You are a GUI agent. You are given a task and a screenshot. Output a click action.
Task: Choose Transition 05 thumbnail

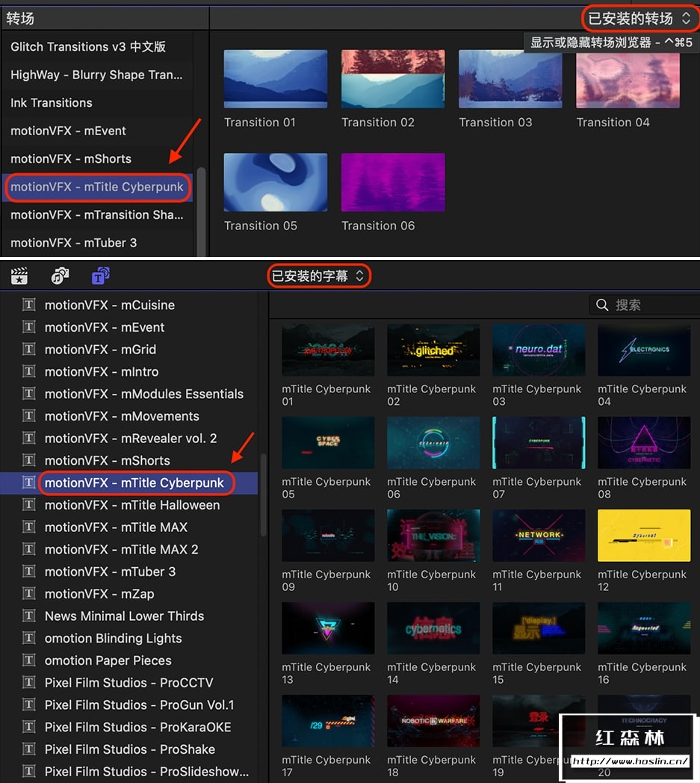click(x=276, y=182)
